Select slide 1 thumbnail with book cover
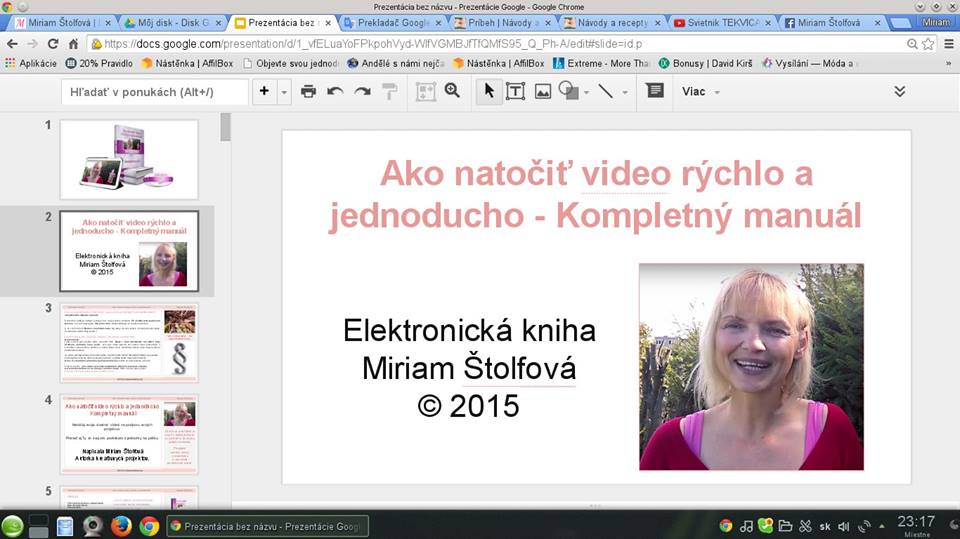The height and width of the screenshot is (539, 960). point(129,159)
